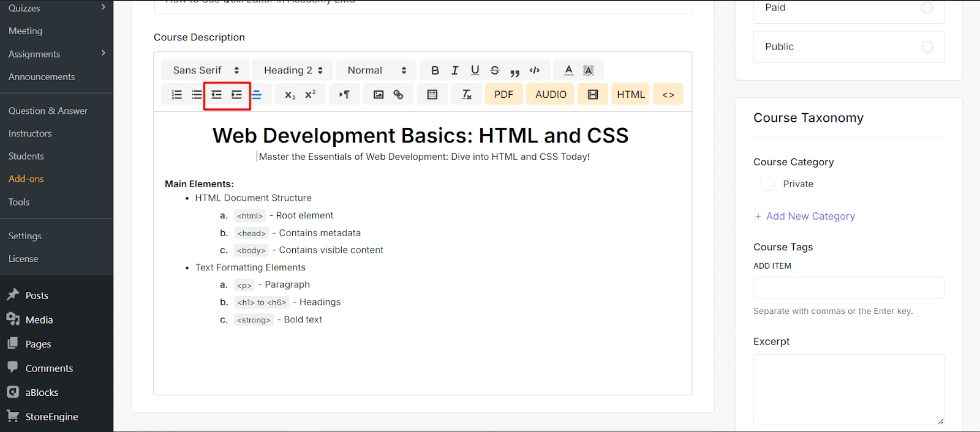Click the decrease indent icon
The height and width of the screenshot is (432, 980).
click(x=217, y=95)
